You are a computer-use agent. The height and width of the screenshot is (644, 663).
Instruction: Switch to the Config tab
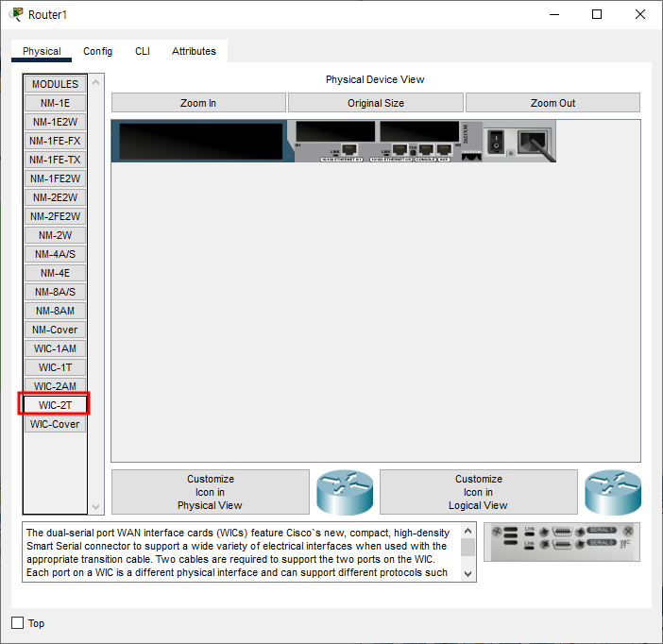click(x=97, y=51)
